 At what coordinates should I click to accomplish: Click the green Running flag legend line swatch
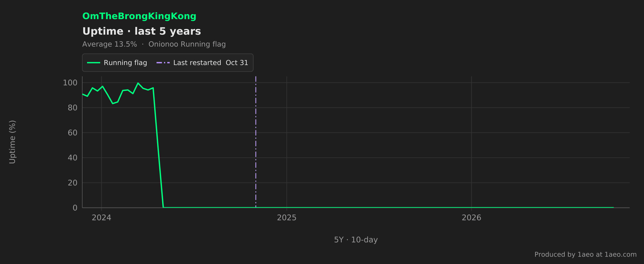click(94, 63)
